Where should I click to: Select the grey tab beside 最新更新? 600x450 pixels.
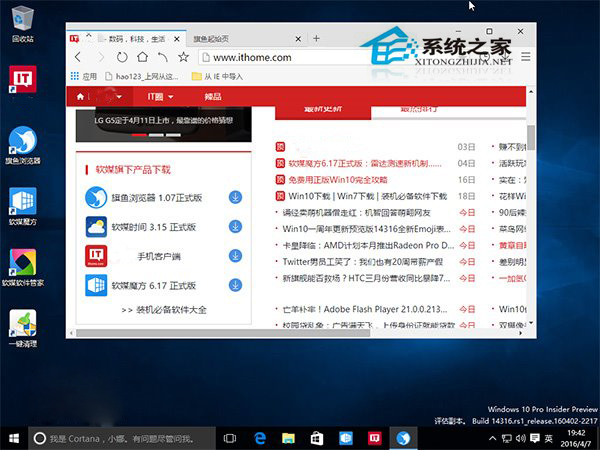(419, 111)
